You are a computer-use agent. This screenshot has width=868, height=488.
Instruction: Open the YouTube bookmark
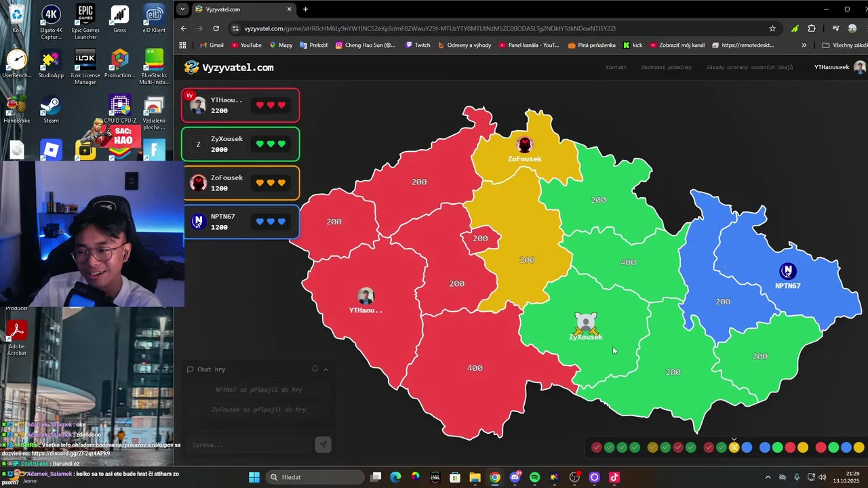coord(246,45)
